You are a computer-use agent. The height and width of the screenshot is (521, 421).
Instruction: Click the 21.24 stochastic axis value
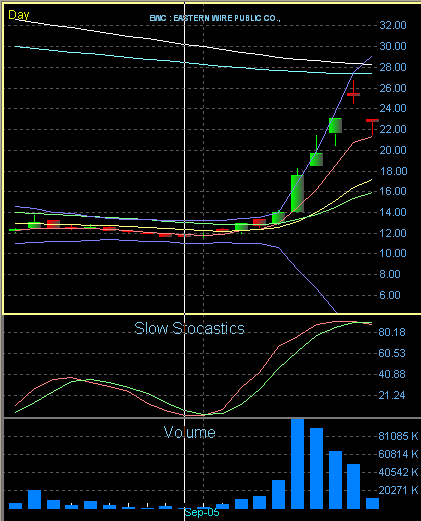point(392,395)
